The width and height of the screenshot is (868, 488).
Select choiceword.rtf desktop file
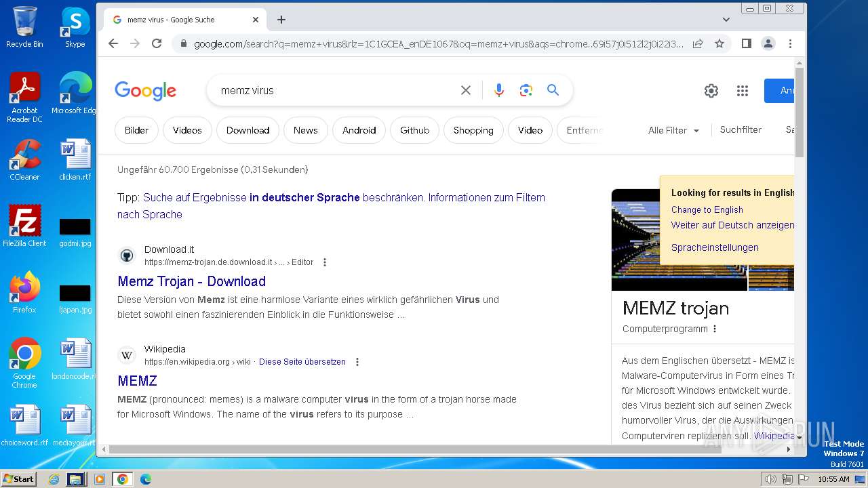click(x=24, y=426)
